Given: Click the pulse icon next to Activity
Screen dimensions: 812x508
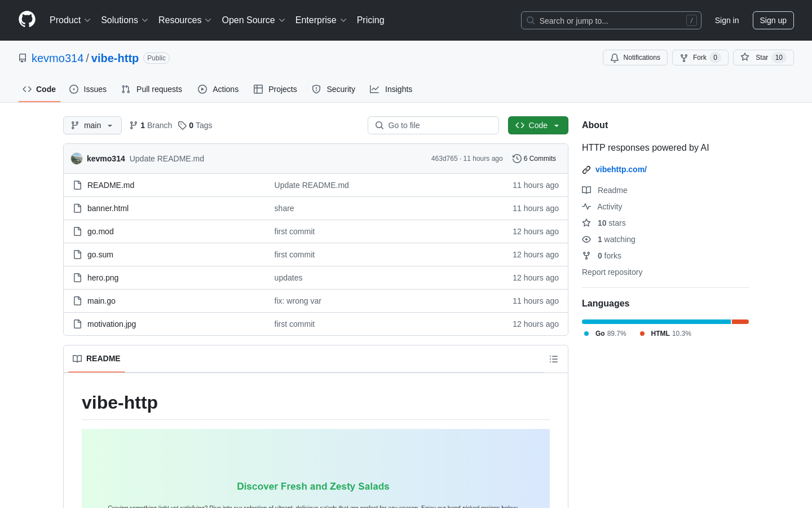Looking at the screenshot, I should (x=586, y=207).
